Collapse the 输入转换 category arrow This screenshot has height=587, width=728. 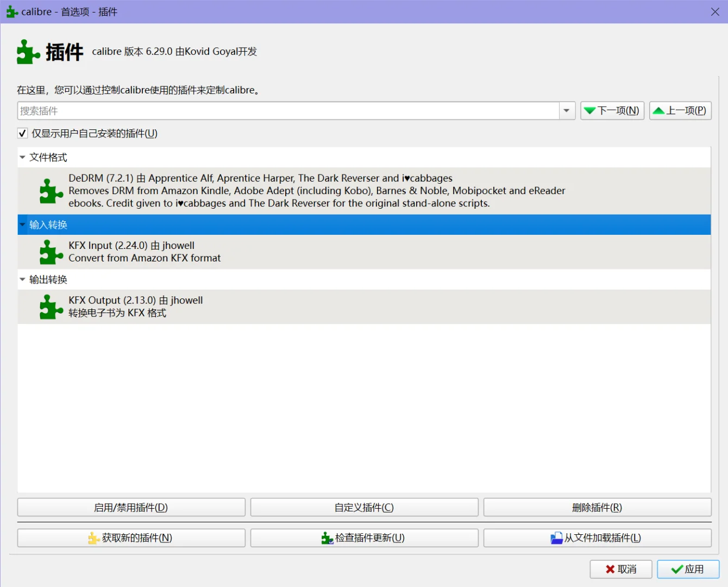click(22, 224)
